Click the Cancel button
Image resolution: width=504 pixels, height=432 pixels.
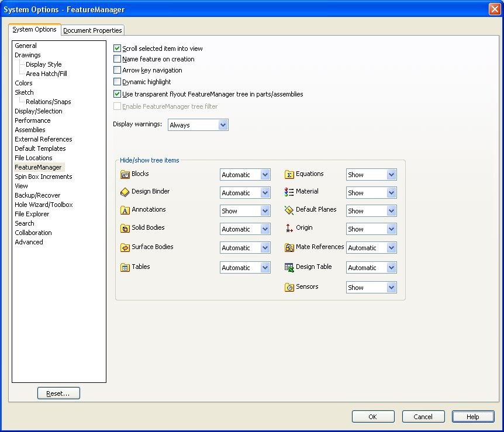click(423, 417)
